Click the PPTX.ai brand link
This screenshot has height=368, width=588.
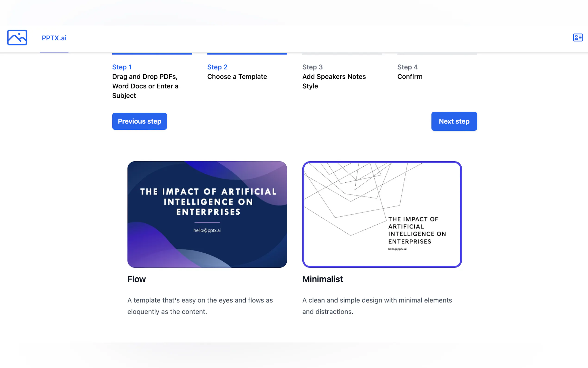(54, 38)
